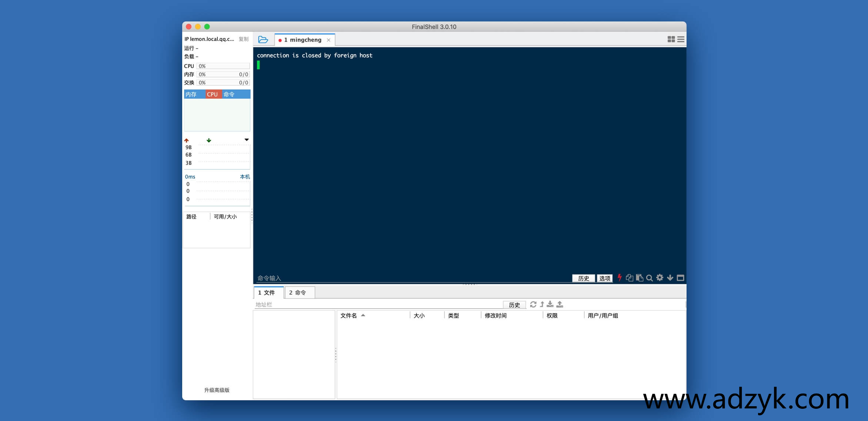
Task: Toggle the upload traffic red arrow
Action: [x=187, y=140]
